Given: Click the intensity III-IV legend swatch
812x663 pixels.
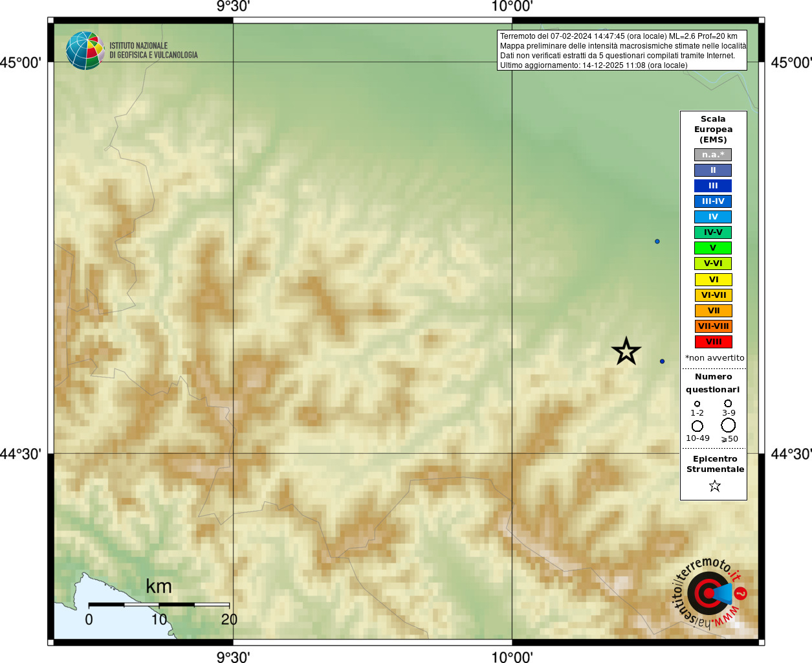Looking at the screenshot, I should pos(713,201).
